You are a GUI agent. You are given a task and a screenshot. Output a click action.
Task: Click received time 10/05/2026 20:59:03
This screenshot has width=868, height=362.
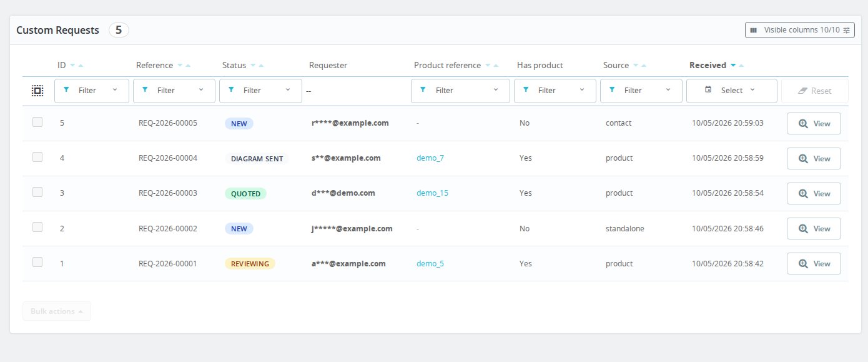point(728,123)
